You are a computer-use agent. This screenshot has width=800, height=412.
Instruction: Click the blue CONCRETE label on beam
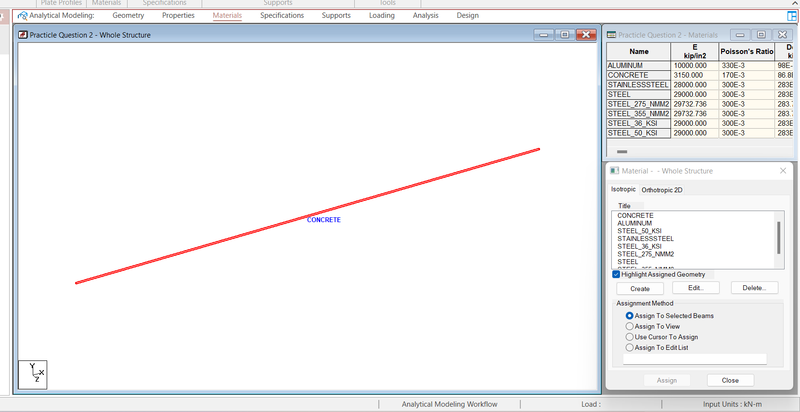tap(323, 220)
